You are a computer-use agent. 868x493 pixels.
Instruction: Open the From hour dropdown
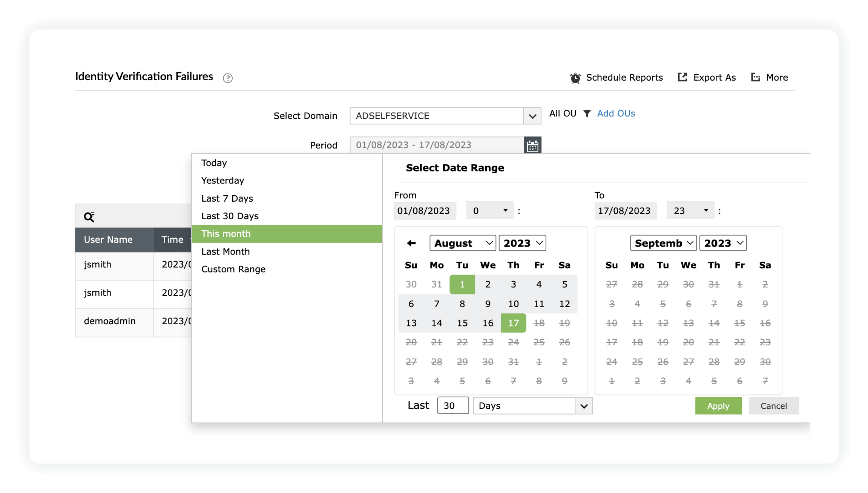click(x=489, y=211)
